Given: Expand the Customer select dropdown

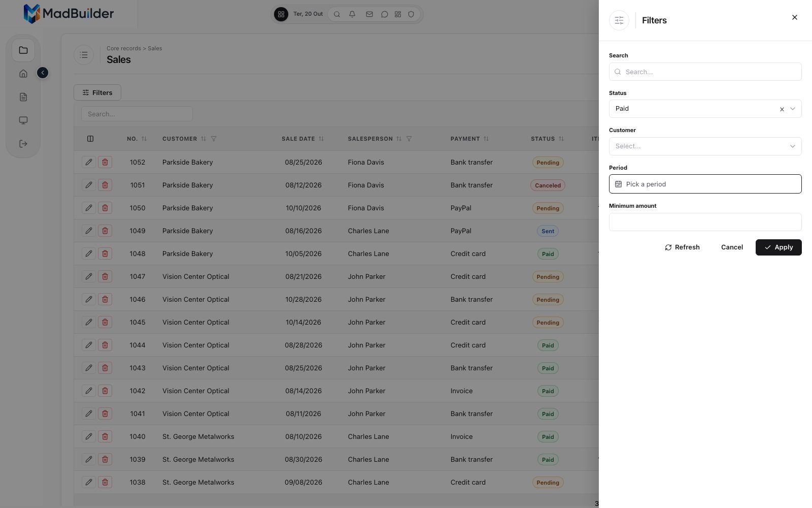Looking at the screenshot, I should click(705, 146).
